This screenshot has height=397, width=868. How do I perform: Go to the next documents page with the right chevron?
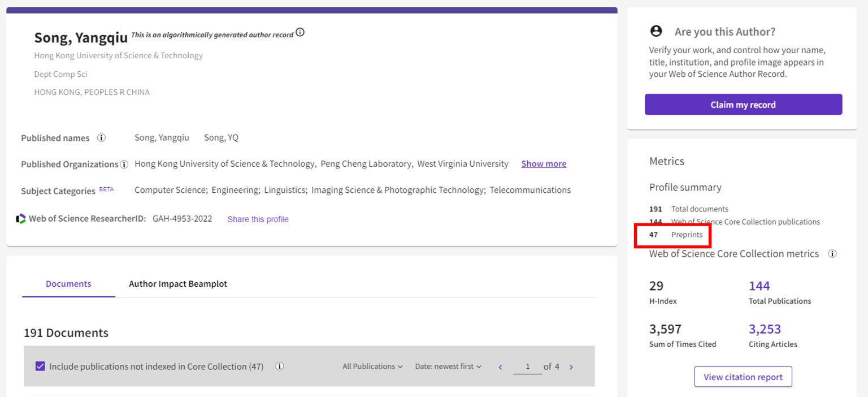tap(571, 366)
